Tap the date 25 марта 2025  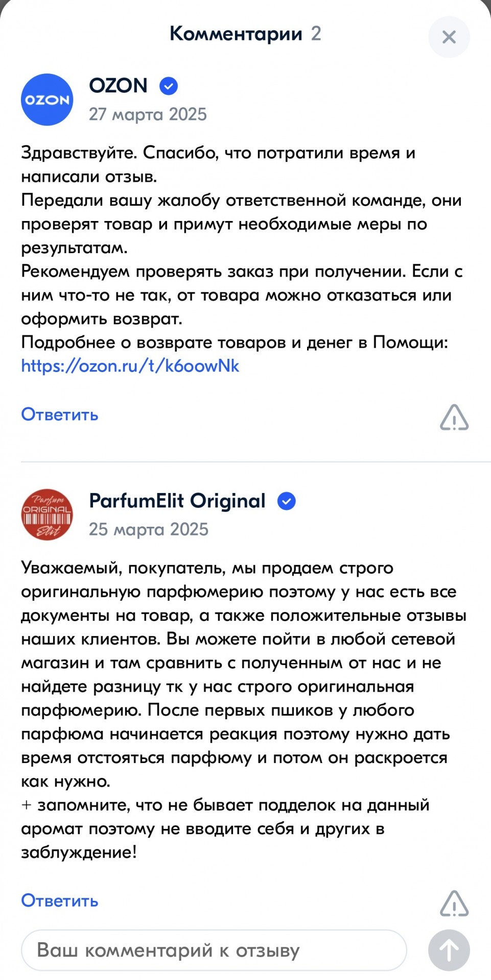(149, 529)
